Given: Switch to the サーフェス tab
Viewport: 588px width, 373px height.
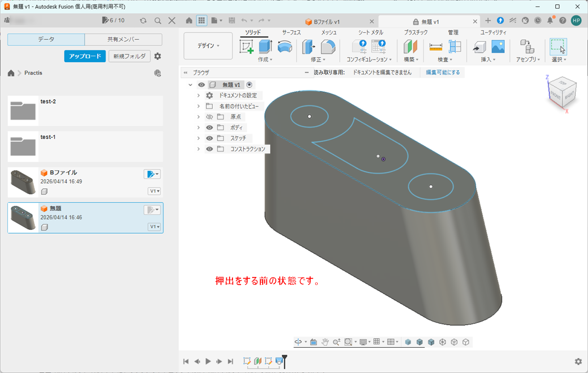Looking at the screenshot, I should pyautogui.click(x=291, y=33).
